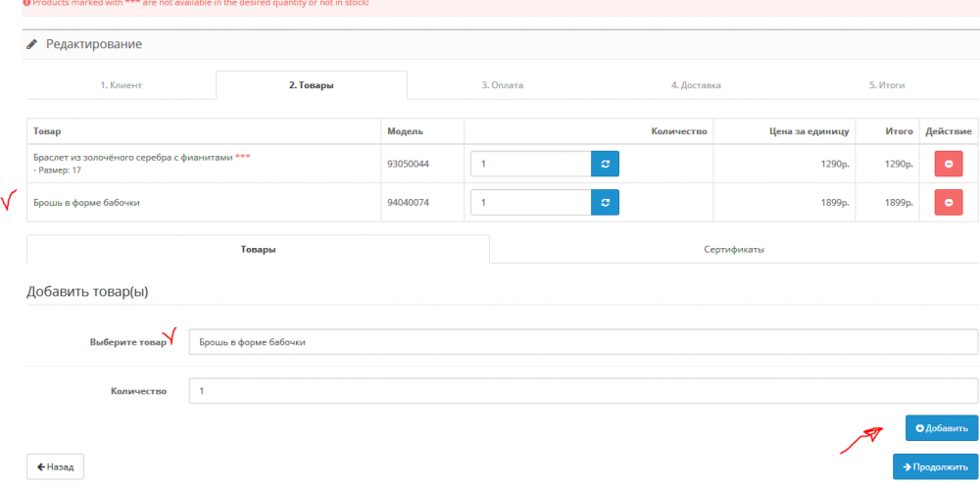980x487 pixels.
Task: Focus the butterfly brooch quantity input field
Action: (530, 202)
